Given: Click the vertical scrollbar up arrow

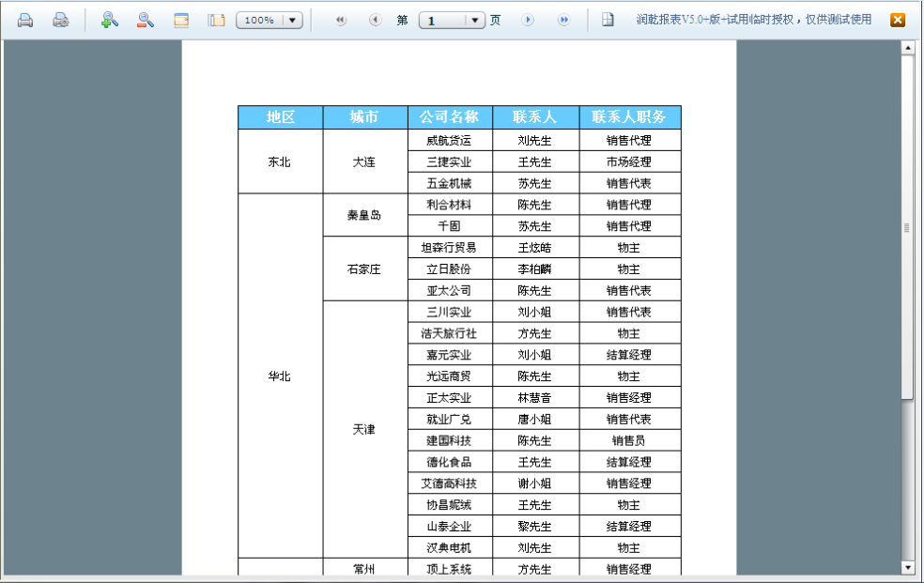Looking at the screenshot, I should tap(908, 48).
